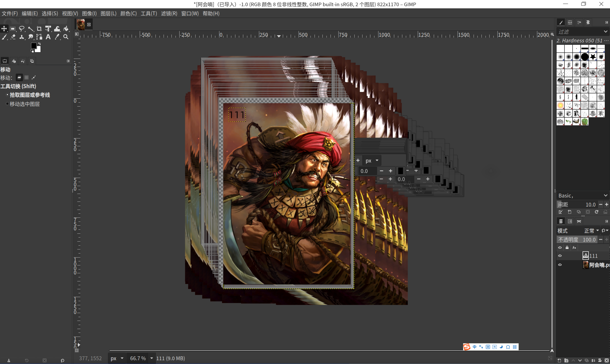Select the Text tool
Image resolution: width=610 pixels, height=364 pixels.
[48, 37]
